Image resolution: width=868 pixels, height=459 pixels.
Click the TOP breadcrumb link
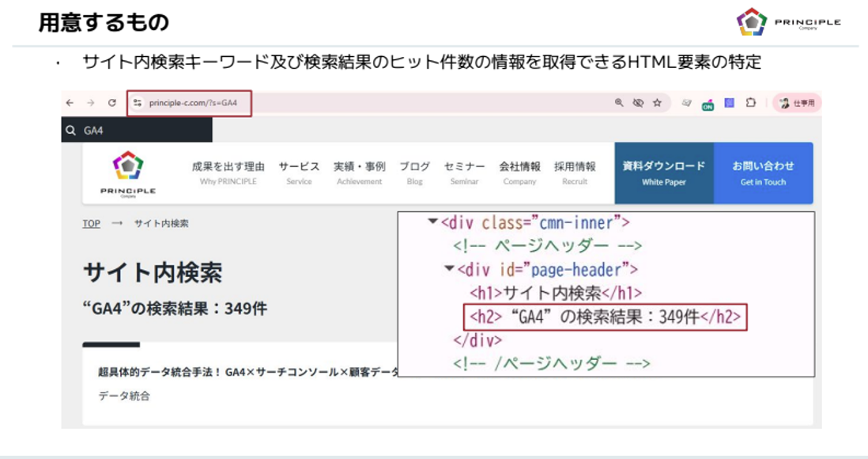[x=91, y=224]
